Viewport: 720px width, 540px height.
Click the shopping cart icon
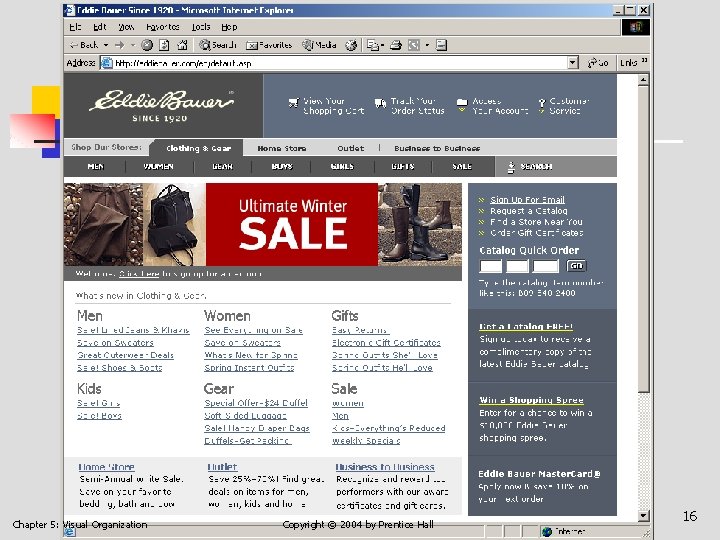tap(293, 102)
